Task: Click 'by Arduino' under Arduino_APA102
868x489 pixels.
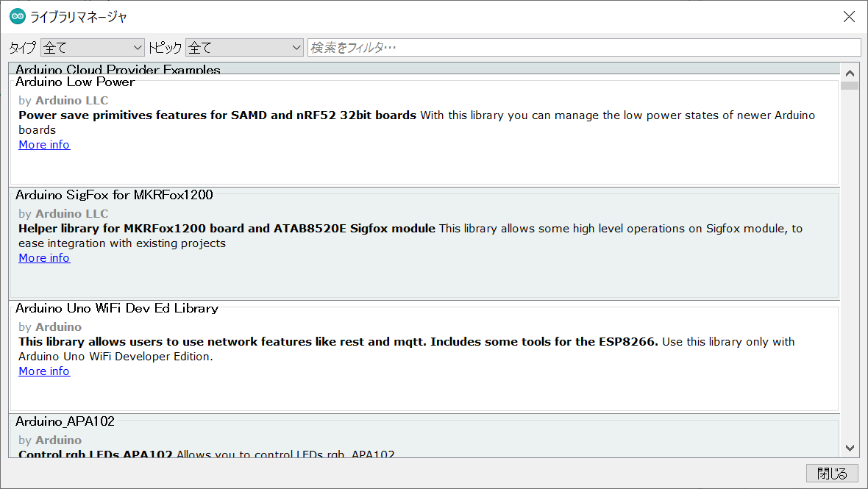Action: pyautogui.click(x=50, y=440)
